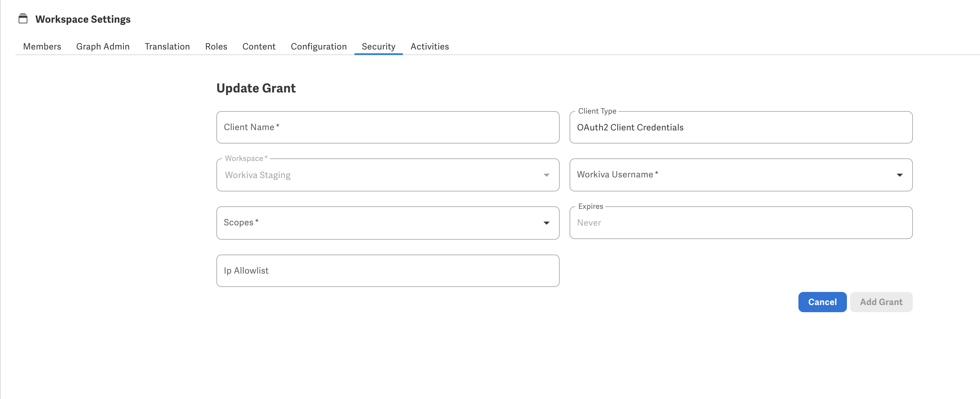Click the Add Grant button

(x=881, y=302)
